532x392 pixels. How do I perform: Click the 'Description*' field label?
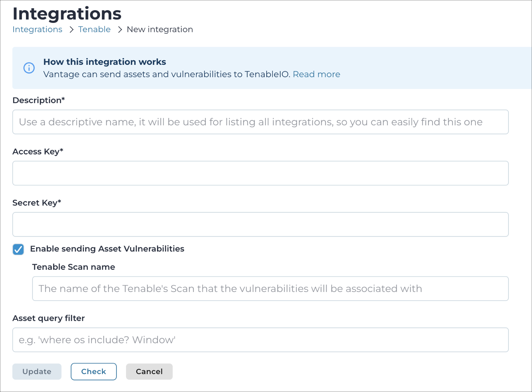[39, 100]
